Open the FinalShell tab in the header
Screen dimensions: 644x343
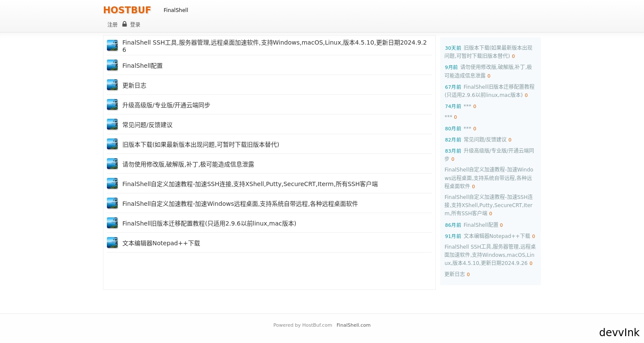pyautogui.click(x=176, y=10)
